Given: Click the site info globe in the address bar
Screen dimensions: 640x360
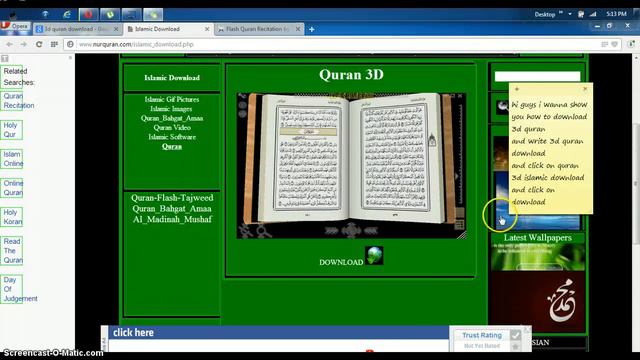Looking at the screenshot, I should point(70,44).
